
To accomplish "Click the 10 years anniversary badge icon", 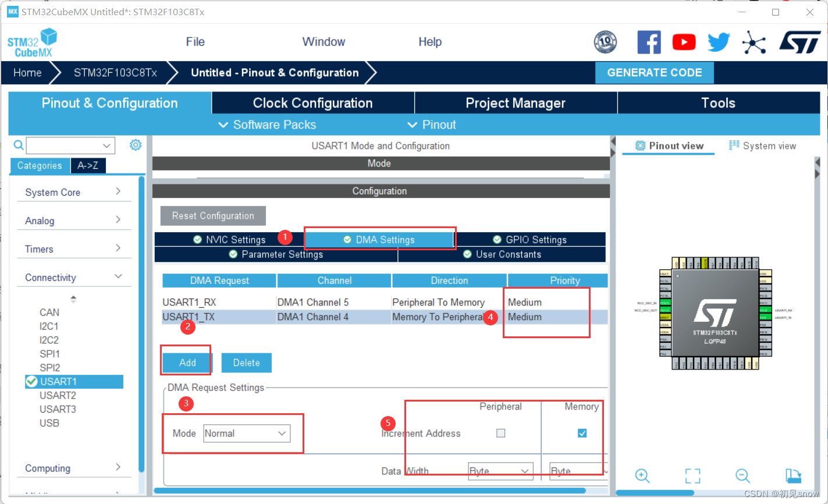I will tap(605, 42).
